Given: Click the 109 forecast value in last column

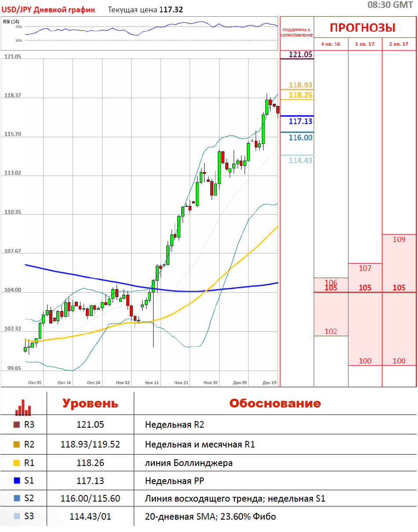Looking at the screenshot, I should pyautogui.click(x=399, y=239).
